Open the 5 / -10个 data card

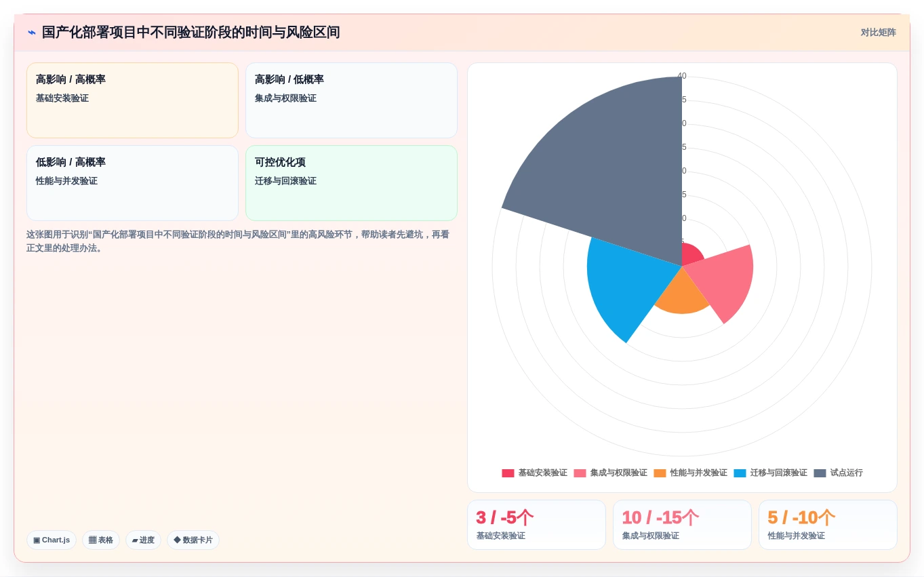coord(828,525)
